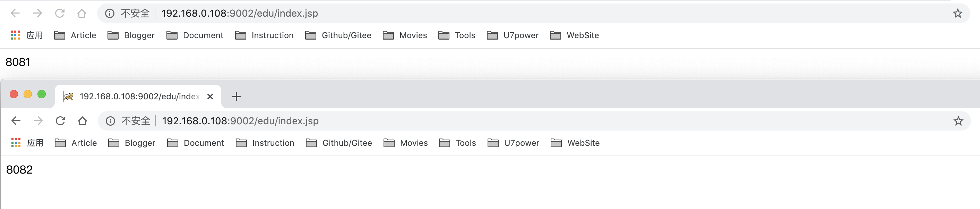Open the Movies bookmark folder in the 8082 window

(405, 143)
